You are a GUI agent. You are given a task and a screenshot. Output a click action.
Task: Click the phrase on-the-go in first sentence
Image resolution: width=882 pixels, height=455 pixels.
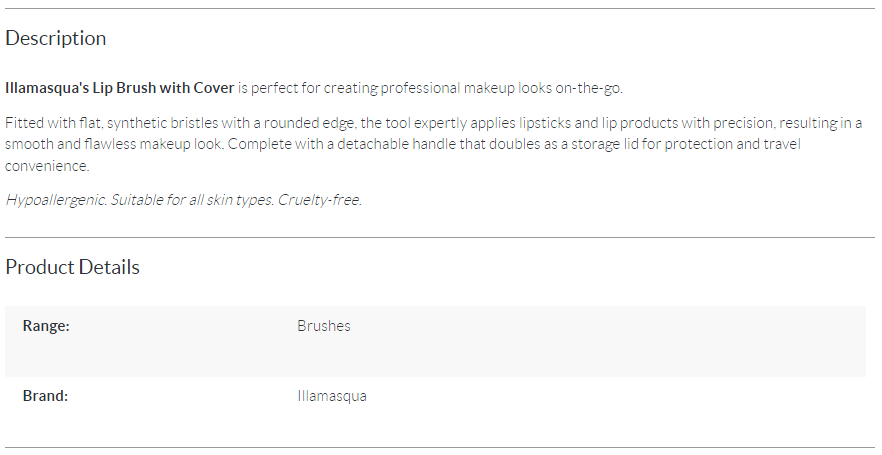coord(589,88)
